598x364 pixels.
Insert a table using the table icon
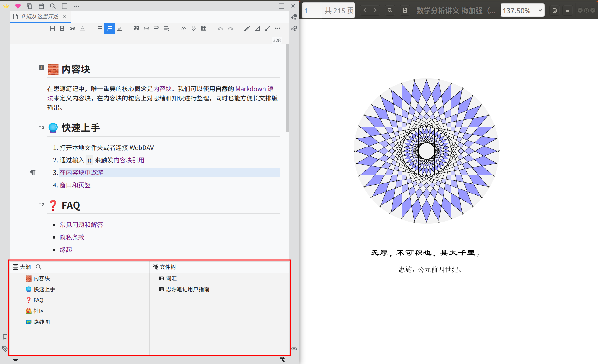pyautogui.click(x=204, y=28)
